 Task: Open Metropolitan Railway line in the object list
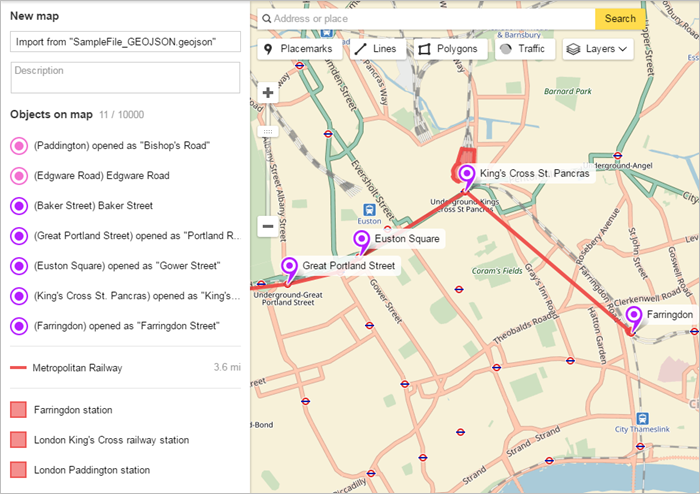[x=77, y=368]
